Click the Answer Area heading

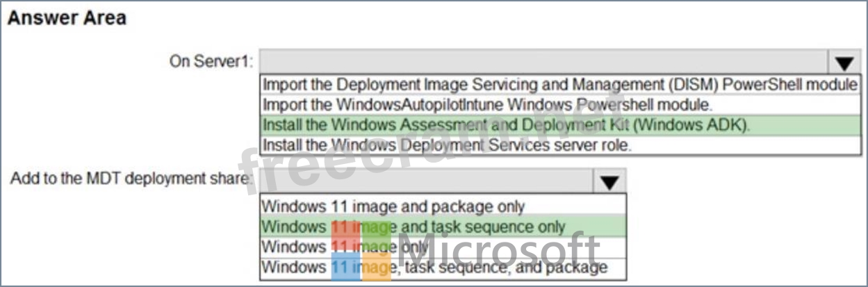(x=67, y=17)
